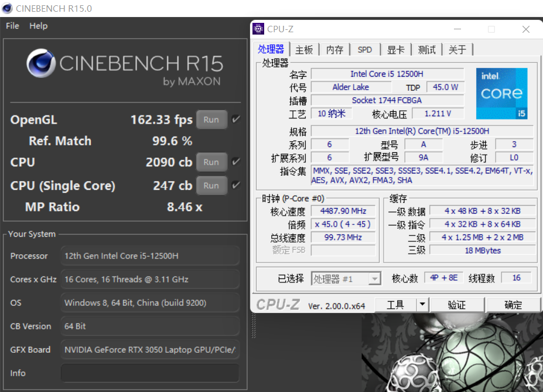
Task: Run the CPU benchmark
Action: [211, 162]
